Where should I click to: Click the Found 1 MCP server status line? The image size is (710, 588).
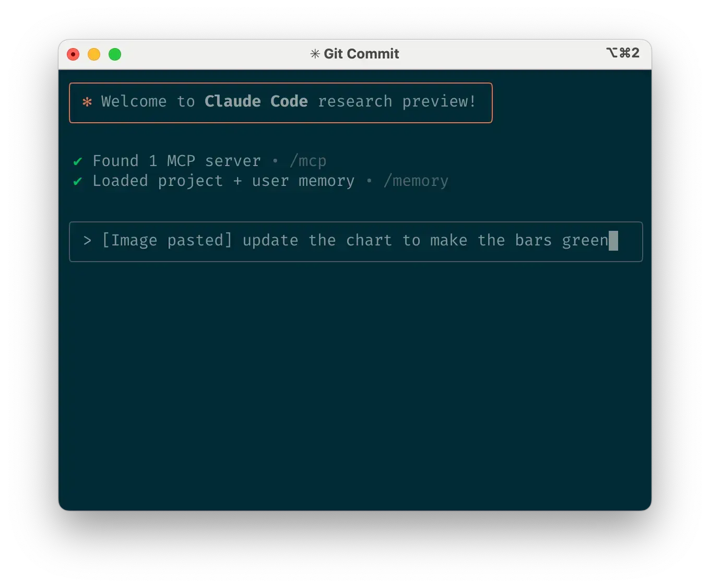tap(176, 161)
